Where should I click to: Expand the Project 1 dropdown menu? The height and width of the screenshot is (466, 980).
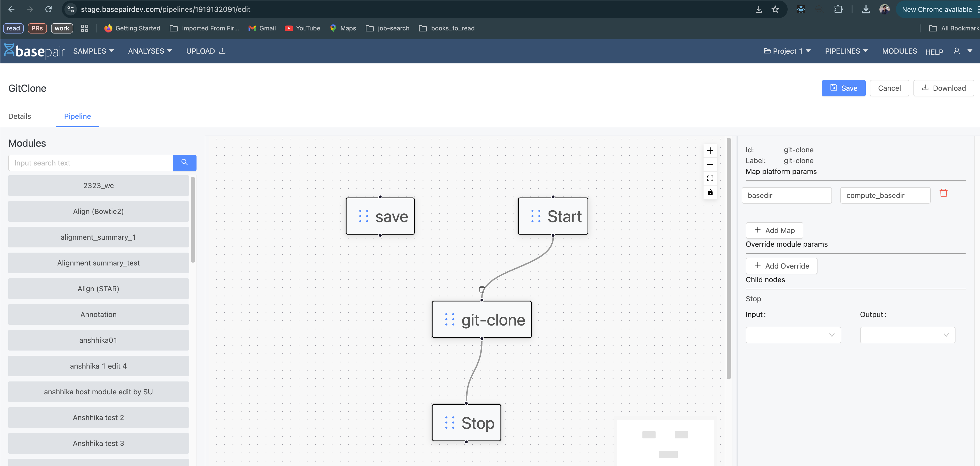(x=787, y=51)
